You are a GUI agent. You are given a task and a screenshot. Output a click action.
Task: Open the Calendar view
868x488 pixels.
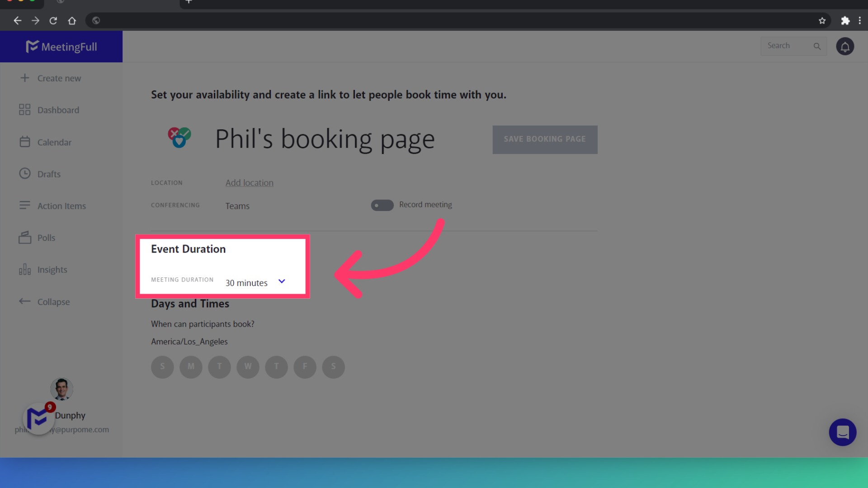click(54, 142)
